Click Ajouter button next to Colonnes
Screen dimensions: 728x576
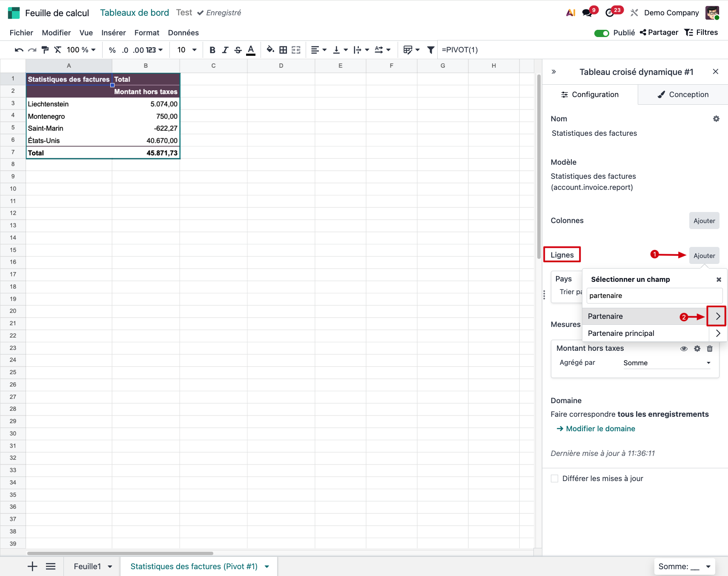704,221
